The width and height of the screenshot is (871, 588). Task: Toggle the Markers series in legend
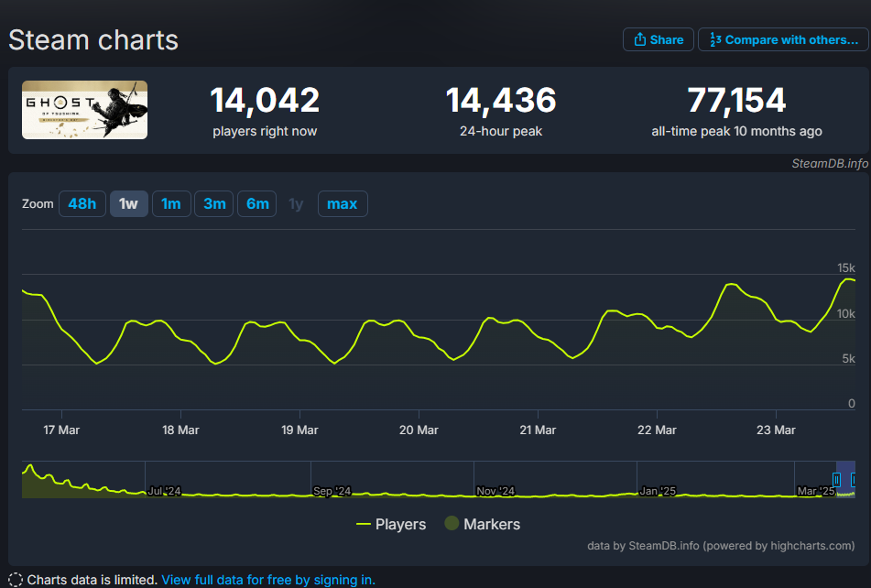[x=483, y=524]
